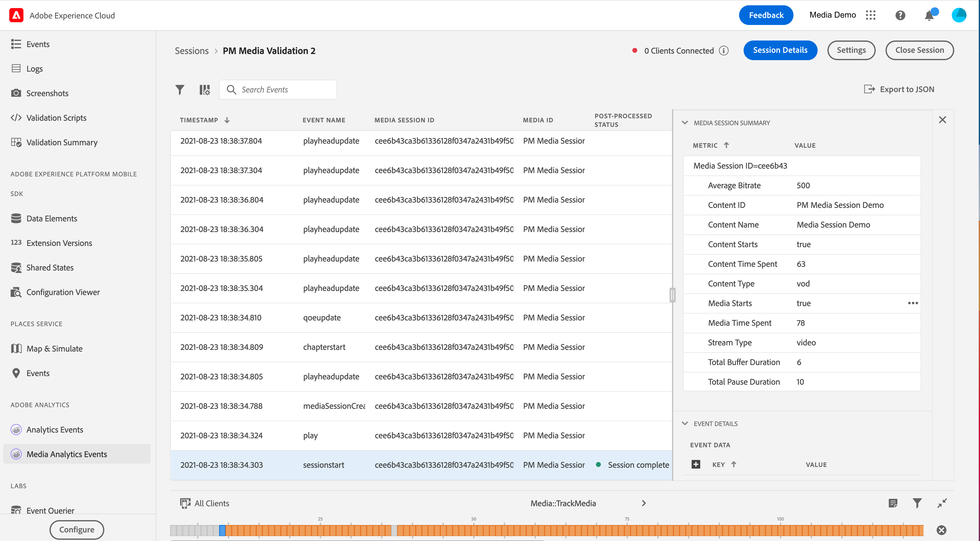The height and width of the screenshot is (541, 980).
Task: Select the play event row
Action: point(421,436)
